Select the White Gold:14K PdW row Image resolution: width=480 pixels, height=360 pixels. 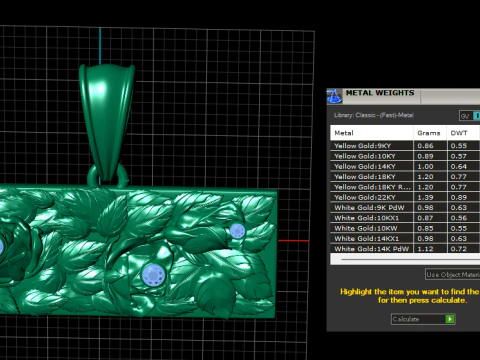tap(405, 249)
